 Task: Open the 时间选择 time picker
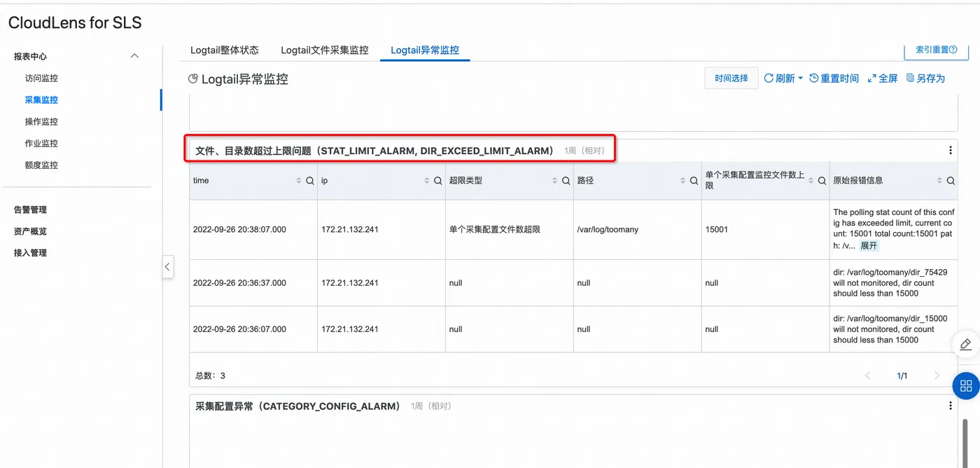(x=731, y=78)
